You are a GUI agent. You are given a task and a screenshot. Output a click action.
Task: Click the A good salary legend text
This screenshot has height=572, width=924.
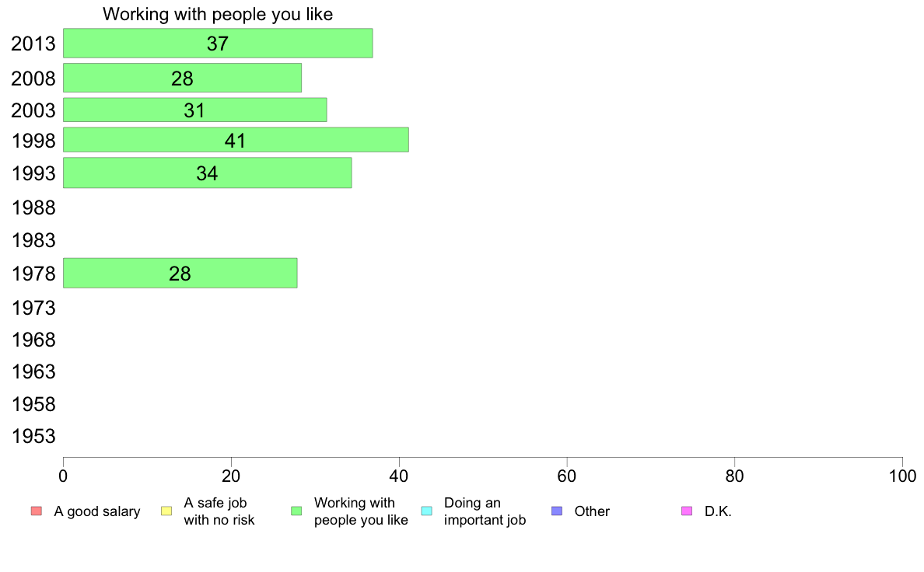97,511
